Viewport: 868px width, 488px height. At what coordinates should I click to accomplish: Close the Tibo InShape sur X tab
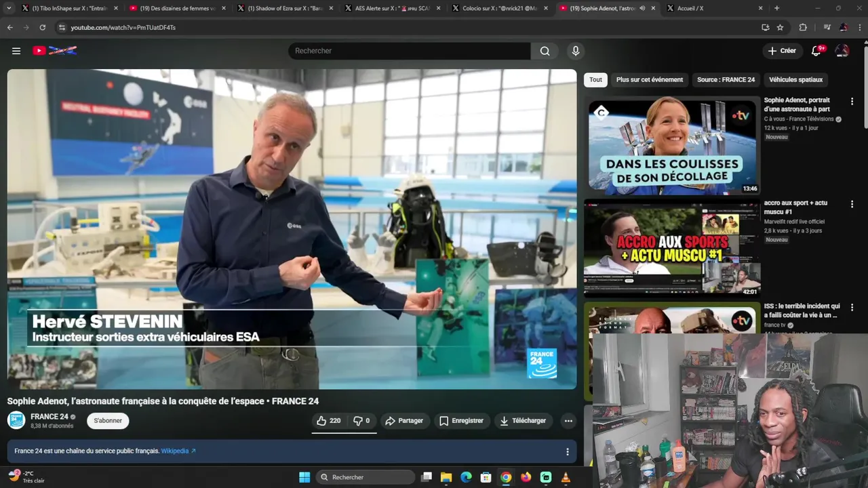tap(116, 8)
